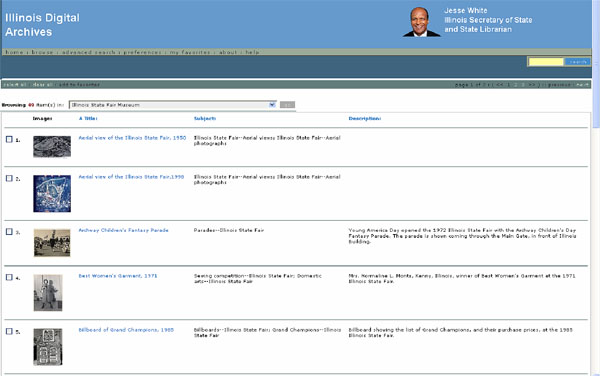
Task: Open the Best Women's Garment thumbnail
Action: [48, 293]
